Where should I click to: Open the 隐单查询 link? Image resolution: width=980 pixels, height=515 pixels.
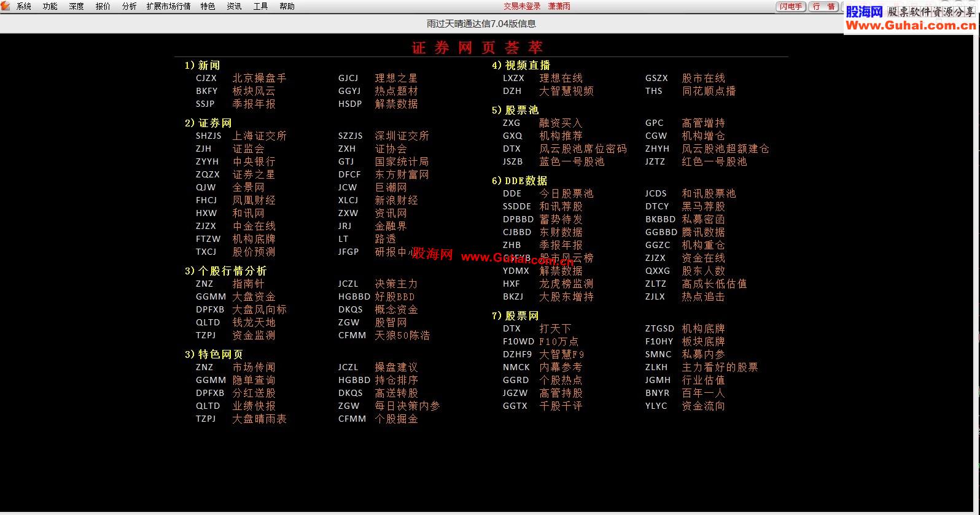254,380
